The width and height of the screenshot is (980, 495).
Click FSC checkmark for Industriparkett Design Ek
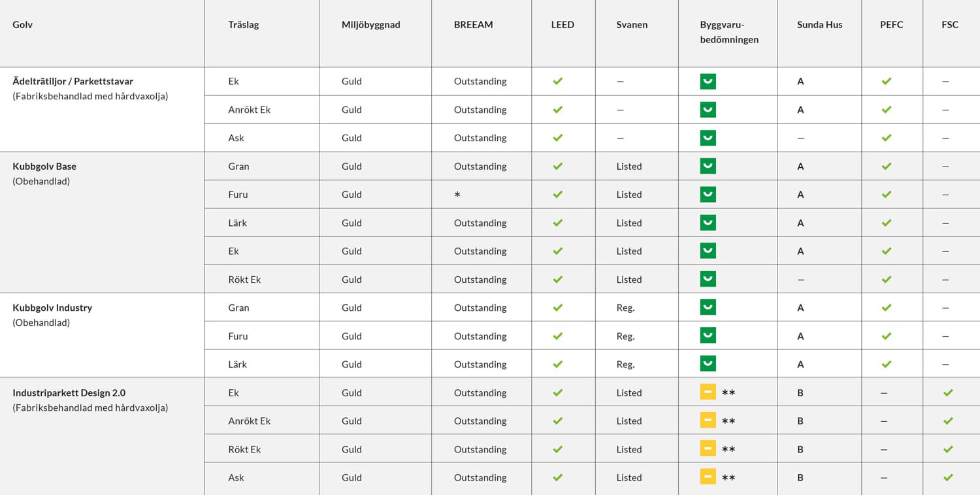[x=948, y=392]
